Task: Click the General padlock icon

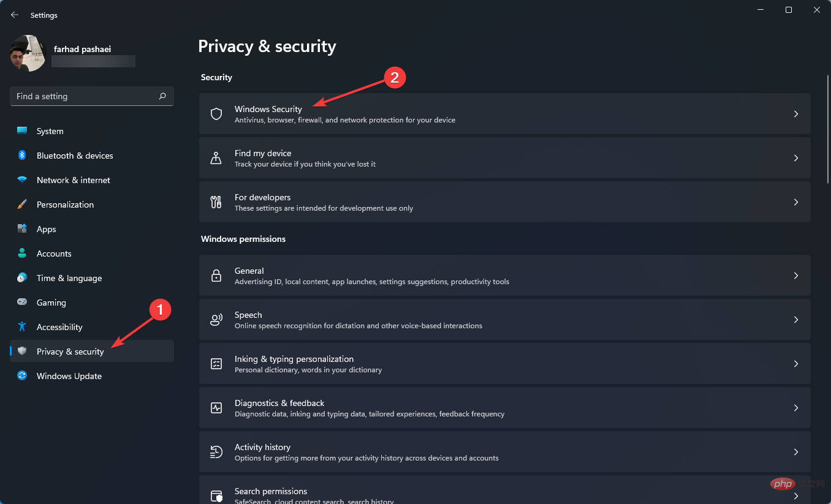Action: click(x=216, y=276)
